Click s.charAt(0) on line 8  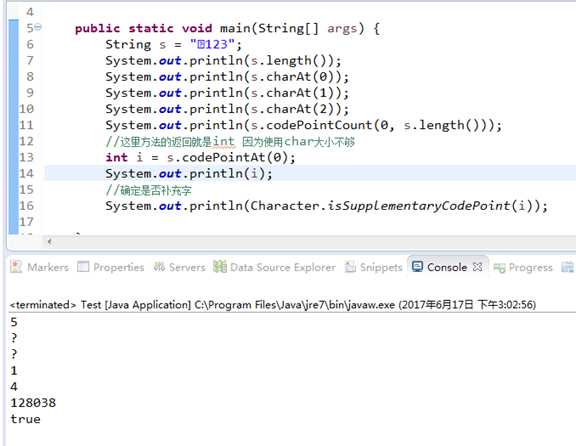point(291,77)
